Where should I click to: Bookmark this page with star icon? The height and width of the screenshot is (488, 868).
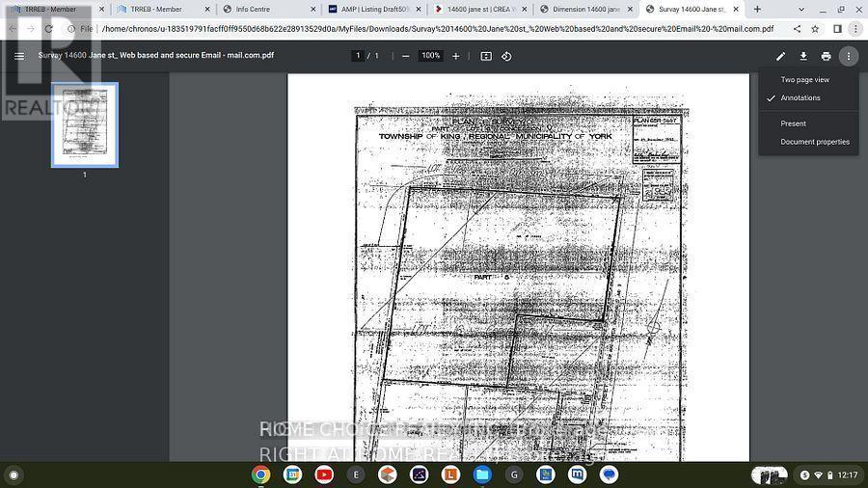816,29
